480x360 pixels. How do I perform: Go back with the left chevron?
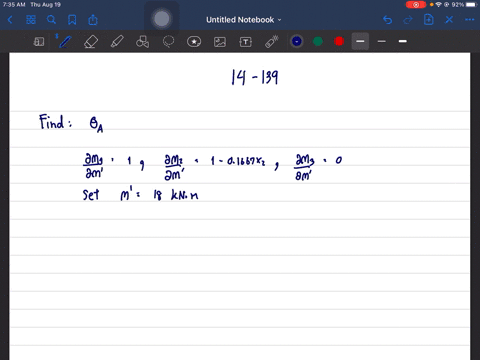click(10, 20)
